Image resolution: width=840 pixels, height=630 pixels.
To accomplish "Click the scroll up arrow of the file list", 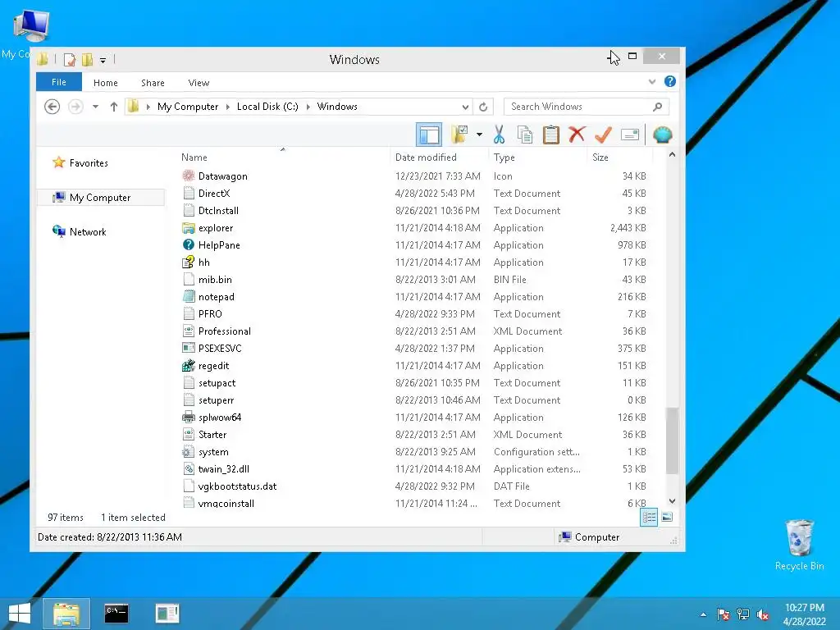I will 672,155.
